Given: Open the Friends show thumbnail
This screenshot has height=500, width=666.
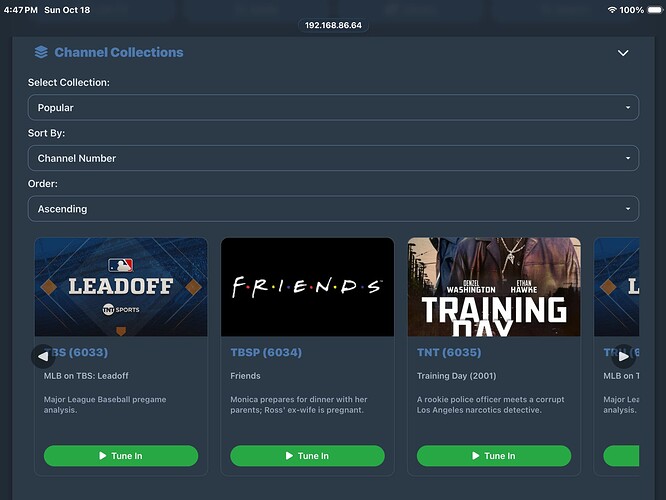Looking at the screenshot, I should tap(308, 287).
